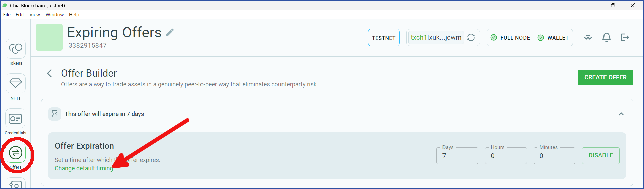Show Wallet sync status
The height and width of the screenshot is (189, 644).
click(553, 38)
